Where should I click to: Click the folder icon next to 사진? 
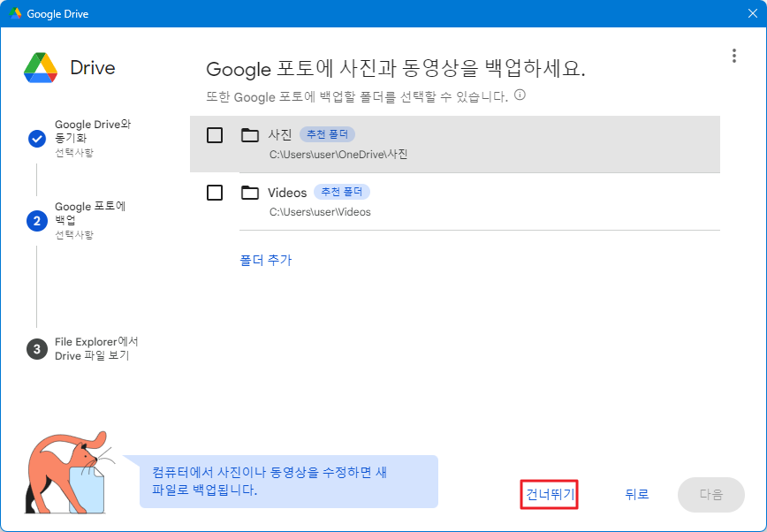250,135
